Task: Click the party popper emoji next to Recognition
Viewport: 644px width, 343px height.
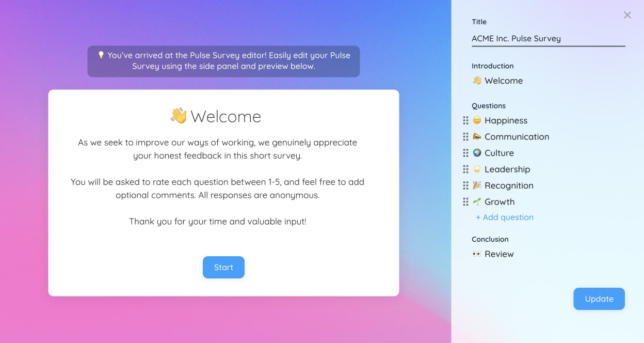Action: [477, 185]
